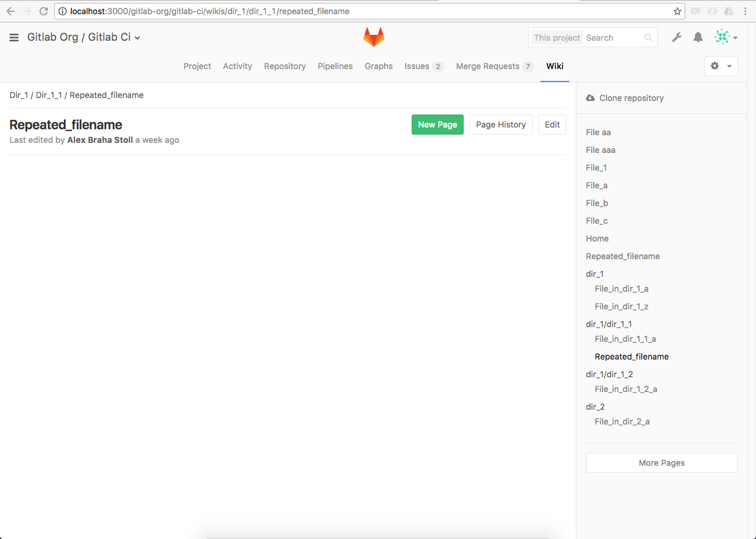Click the green New Page button

437,125
